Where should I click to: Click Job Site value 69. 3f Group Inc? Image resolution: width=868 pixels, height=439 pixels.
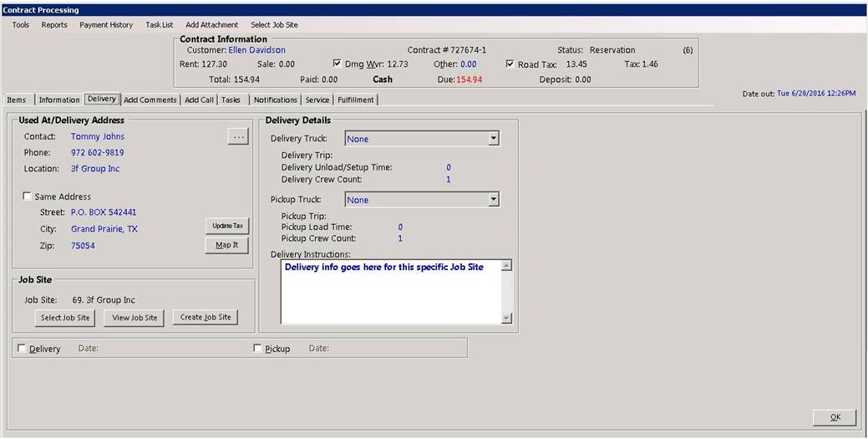[104, 300]
